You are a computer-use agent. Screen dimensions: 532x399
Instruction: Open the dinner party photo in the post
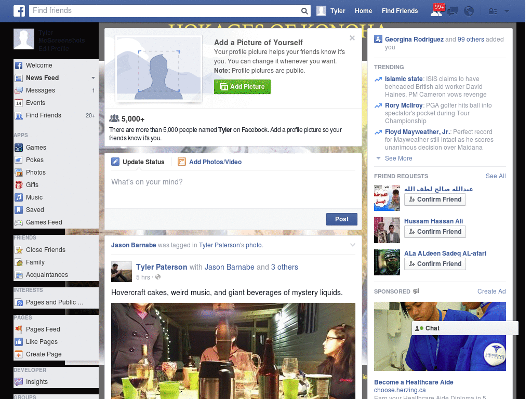pyautogui.click(x=233, y=351)
